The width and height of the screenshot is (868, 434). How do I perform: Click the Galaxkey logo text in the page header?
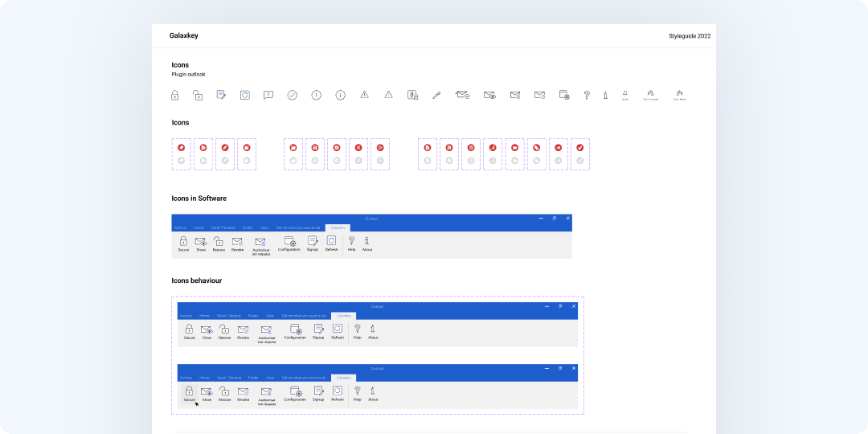pyautogui.click(x=184, y=35)
